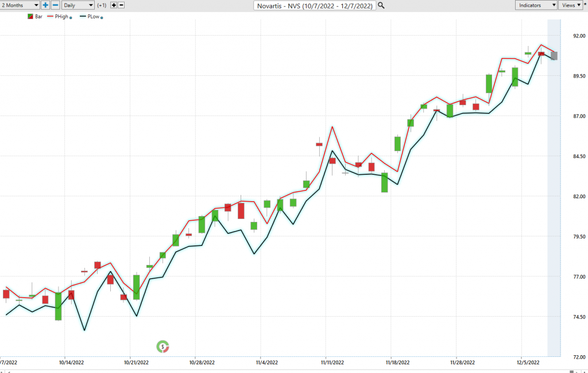The image size is (588, 373).
Task: Click the 84.50 price axis label
Action: pos(579,156)
